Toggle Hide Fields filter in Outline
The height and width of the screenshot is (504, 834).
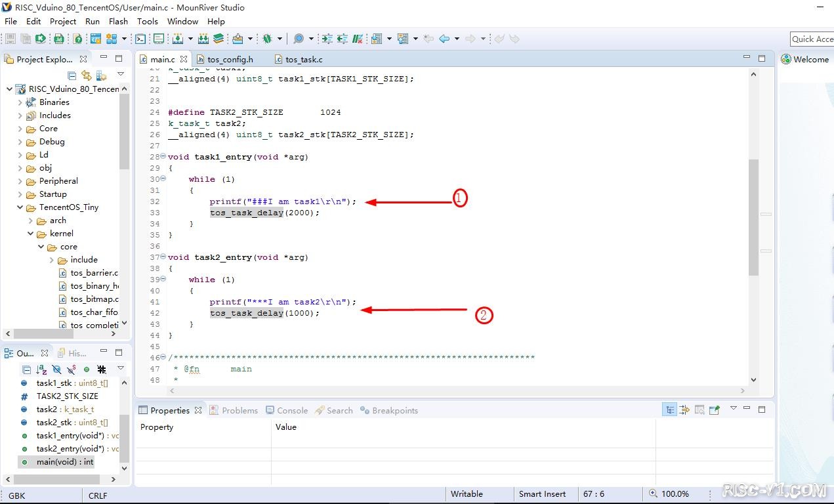pyautogui.click(x=57, y=369)
